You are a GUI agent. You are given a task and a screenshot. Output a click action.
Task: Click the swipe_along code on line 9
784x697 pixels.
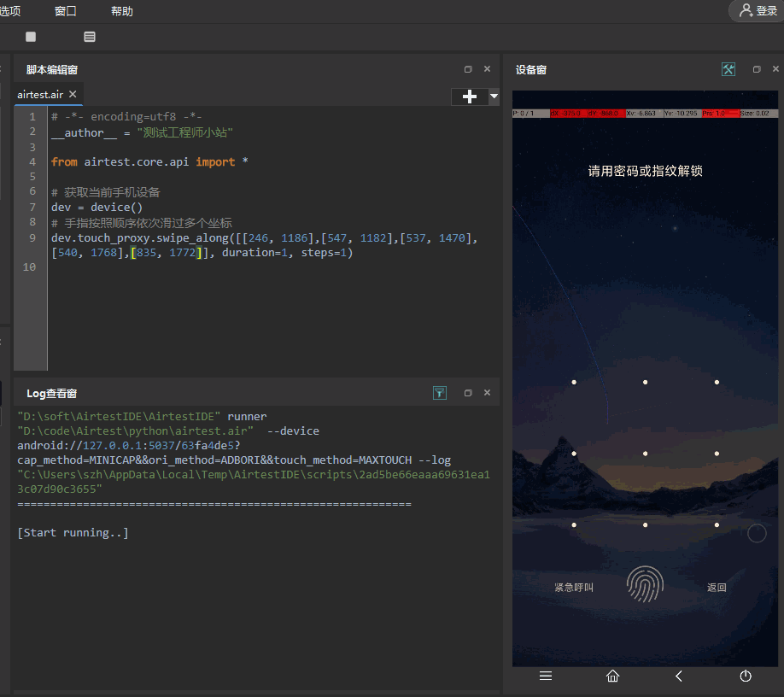click(x=265, y=245)
